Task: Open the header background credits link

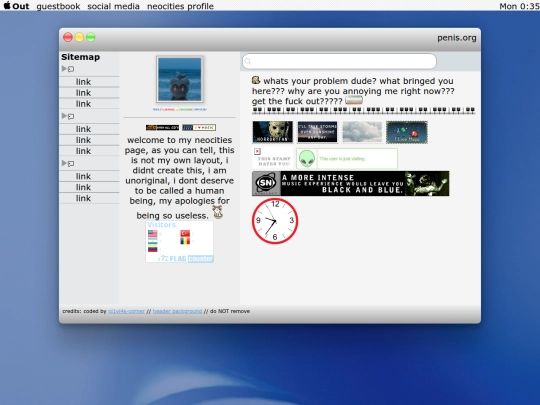Action: (177, 311)
